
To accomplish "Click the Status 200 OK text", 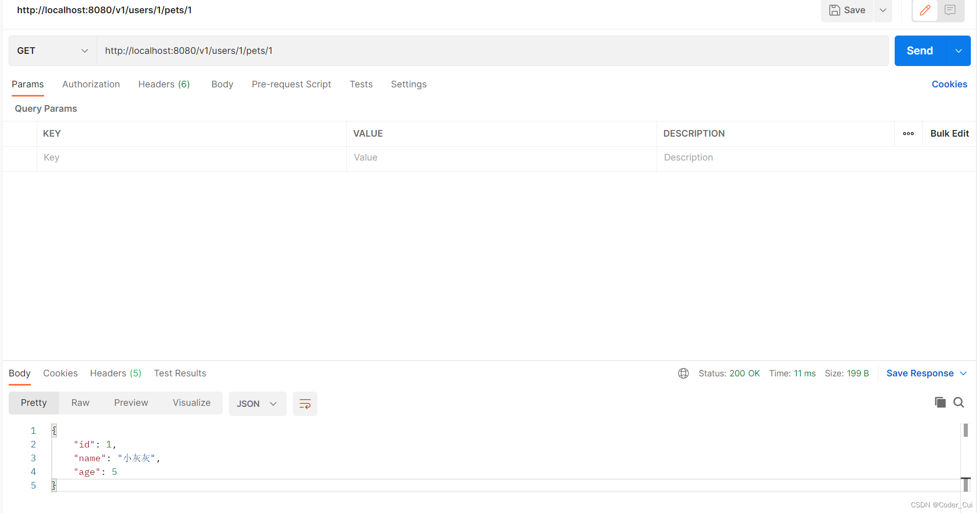I will (729, 373).
